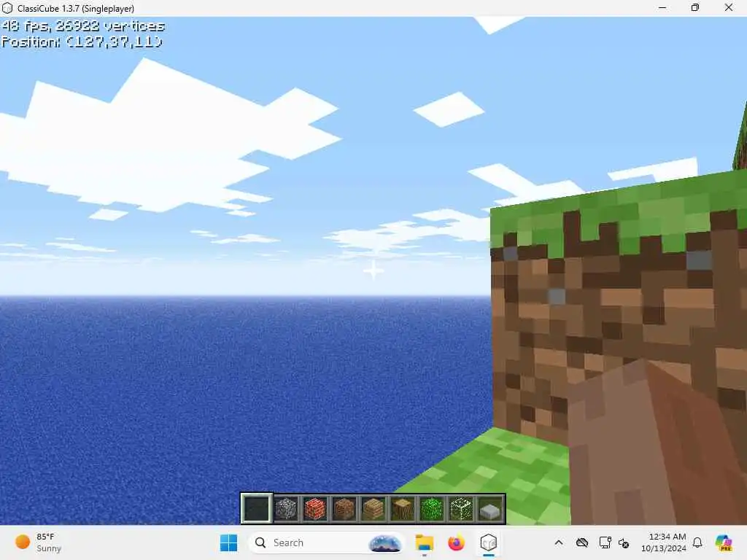Close the ClassiCube window
This screenshot has width=747, height=560.
pos(729,7)
